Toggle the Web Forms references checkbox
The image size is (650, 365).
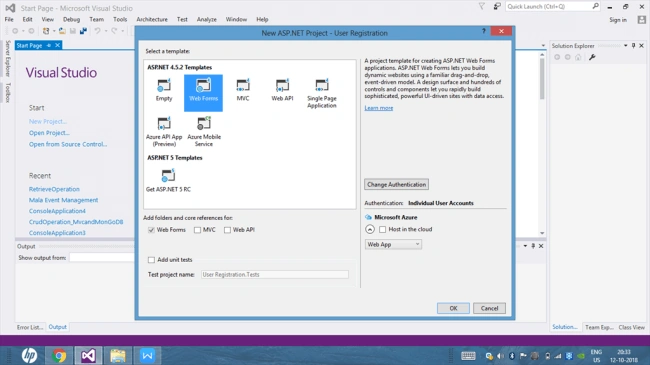[151, 230]
